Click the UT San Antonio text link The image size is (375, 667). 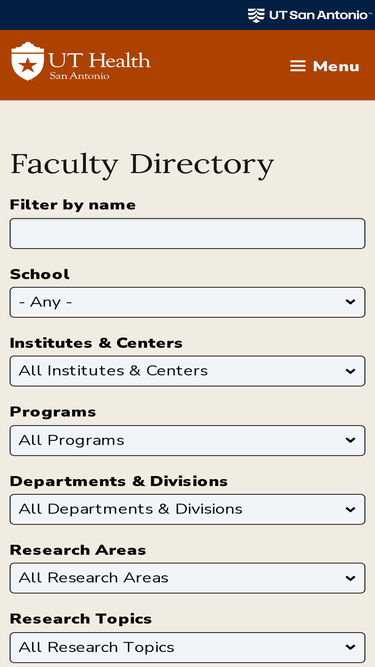(x=318, y=15)
